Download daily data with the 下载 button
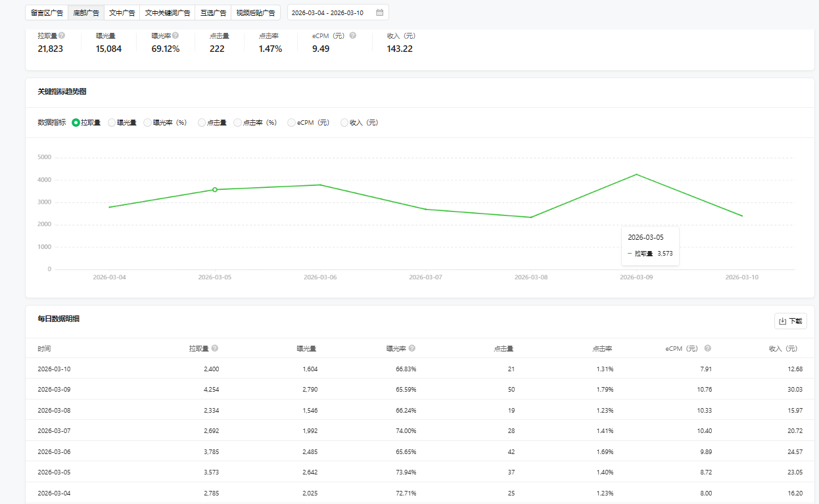819x504 pixels. point(790,321)
